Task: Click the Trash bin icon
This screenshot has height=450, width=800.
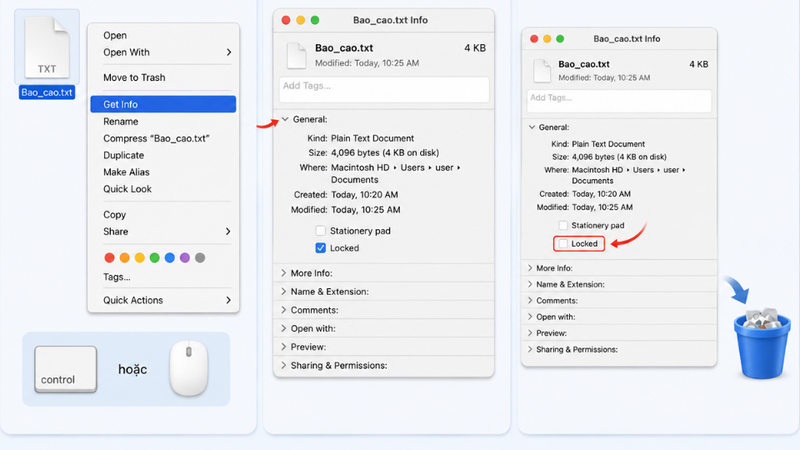Action: coord(762,343)
